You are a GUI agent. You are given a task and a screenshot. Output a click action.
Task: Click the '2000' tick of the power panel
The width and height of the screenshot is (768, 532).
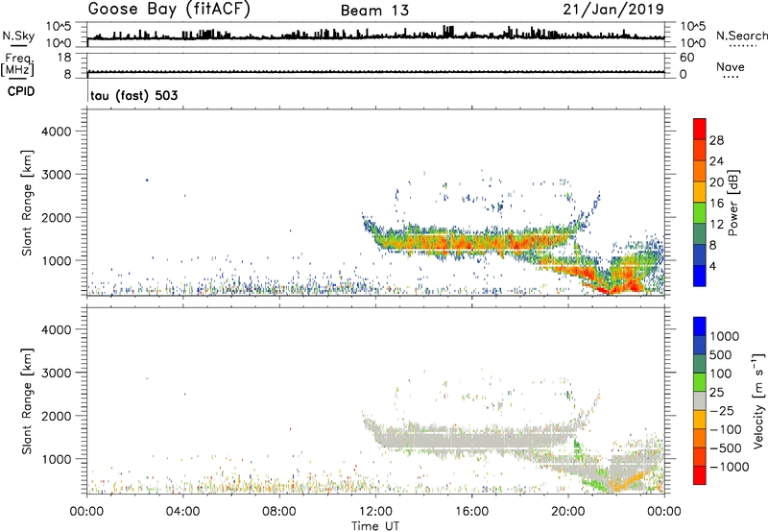coord(57,217)
